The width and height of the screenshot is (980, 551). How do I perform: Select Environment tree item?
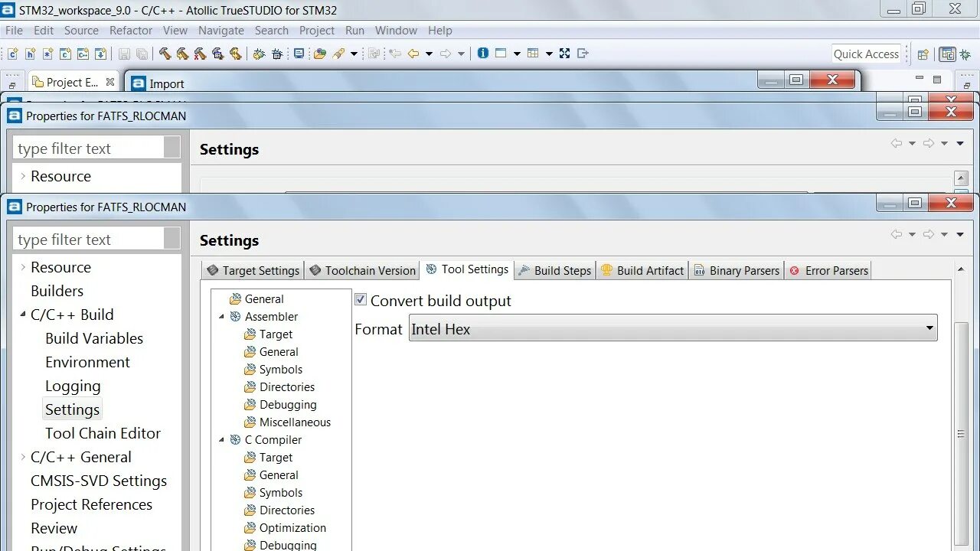[87, 362]
